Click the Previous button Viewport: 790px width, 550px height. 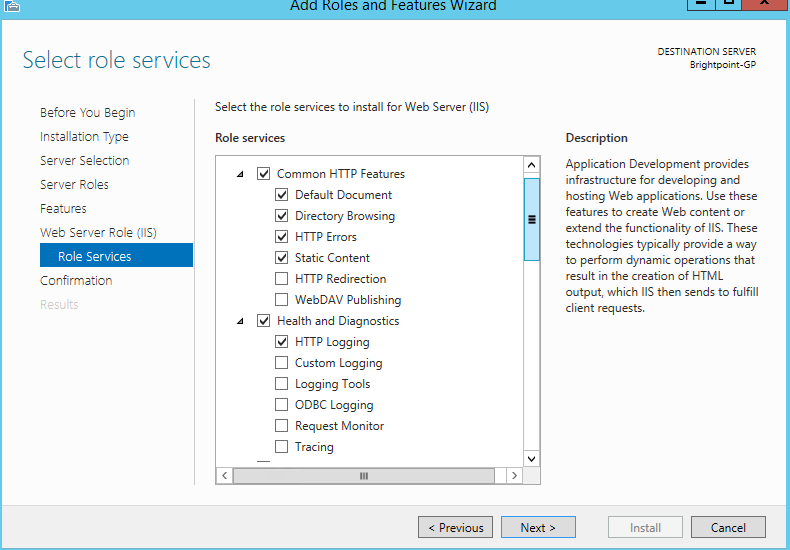click(x=456, y=527)
